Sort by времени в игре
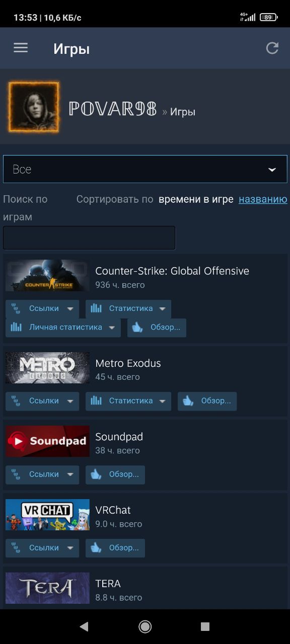Viewport: 290px width, 644px height. [x=196, y=199]
